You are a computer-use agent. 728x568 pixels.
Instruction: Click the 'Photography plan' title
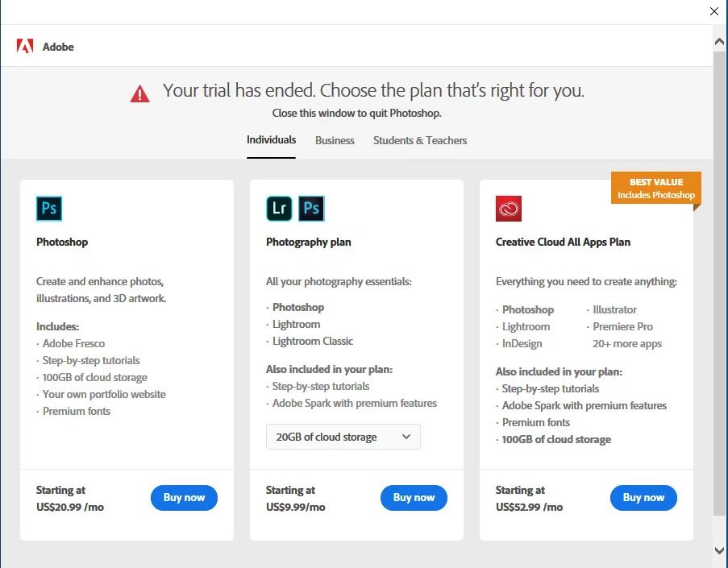pos(308,242)
